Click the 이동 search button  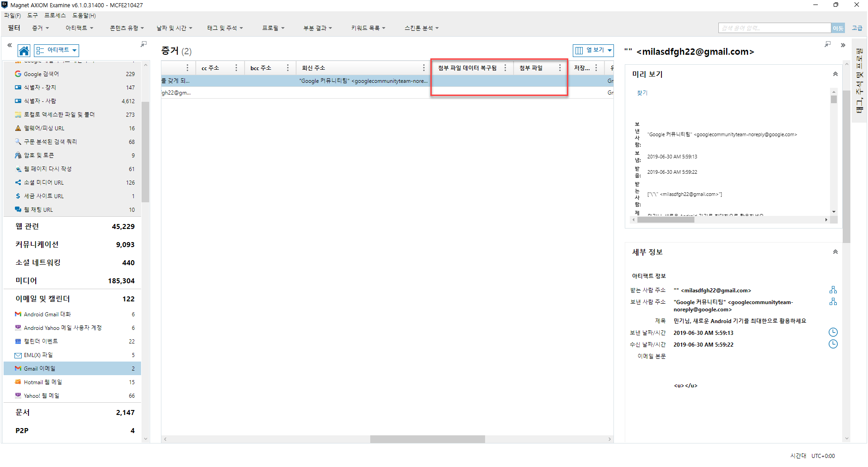pyautogui.click(x=837, y=28)
